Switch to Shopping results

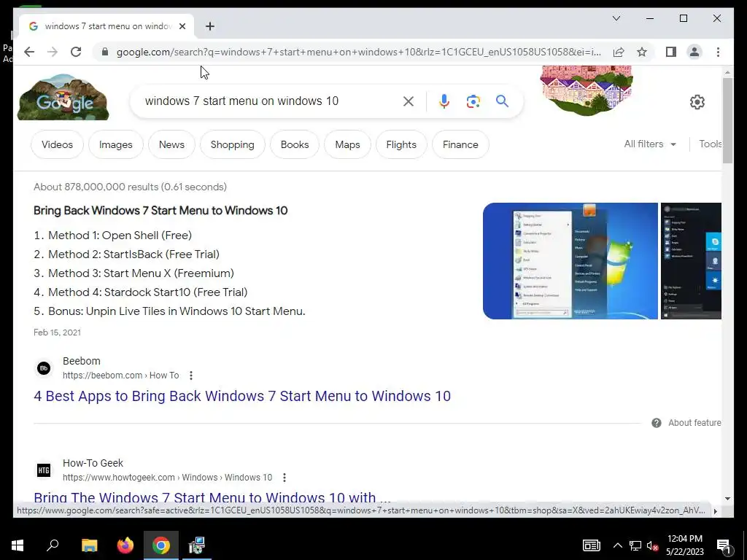[x=233, y=144]
